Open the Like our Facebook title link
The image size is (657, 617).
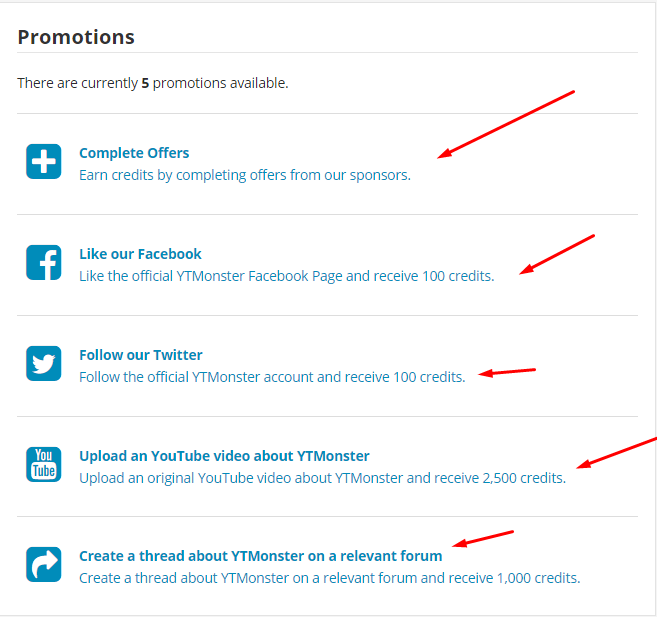click(x=140, y=254)
